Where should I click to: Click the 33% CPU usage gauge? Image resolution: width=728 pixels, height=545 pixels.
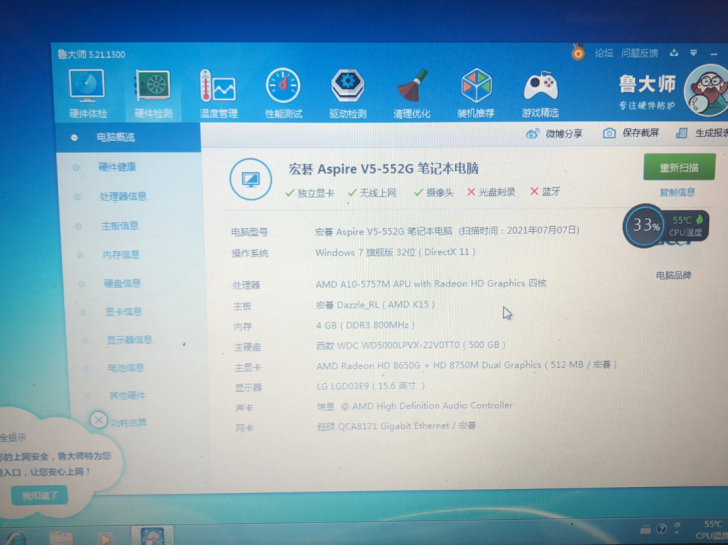coord(645,226)
